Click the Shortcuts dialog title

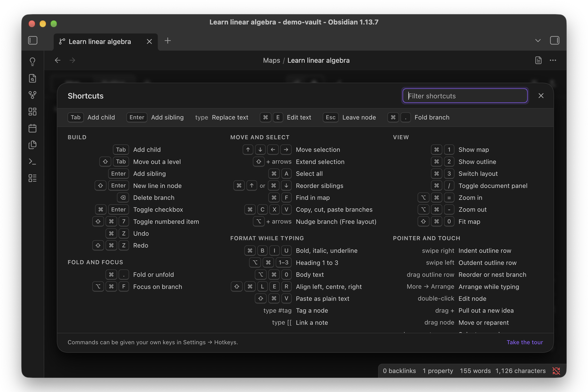pos(86,96)
